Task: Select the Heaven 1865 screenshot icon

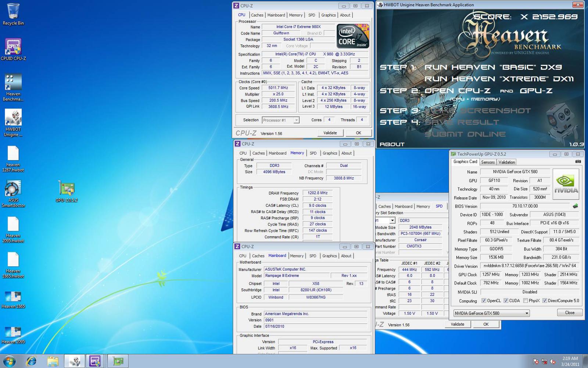Action: 13,300
